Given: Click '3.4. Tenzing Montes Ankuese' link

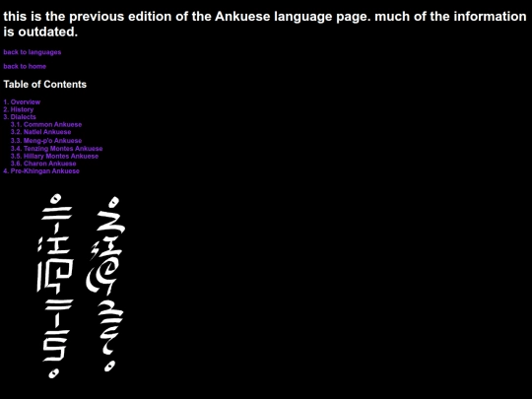Looking at the screenshot, I should (56, 149).
